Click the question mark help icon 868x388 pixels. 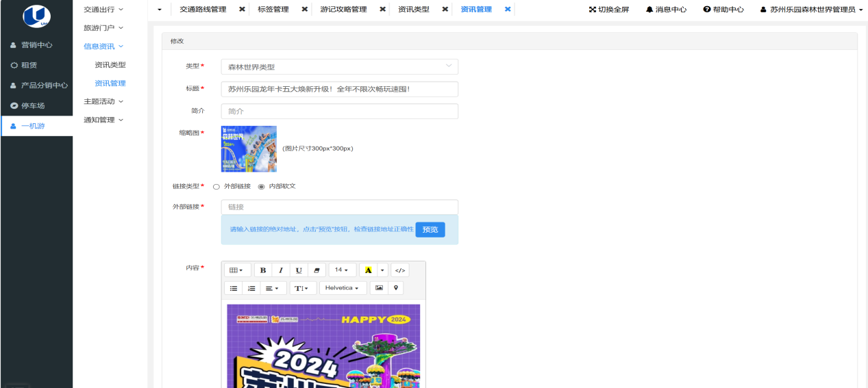tap(707, 10)
